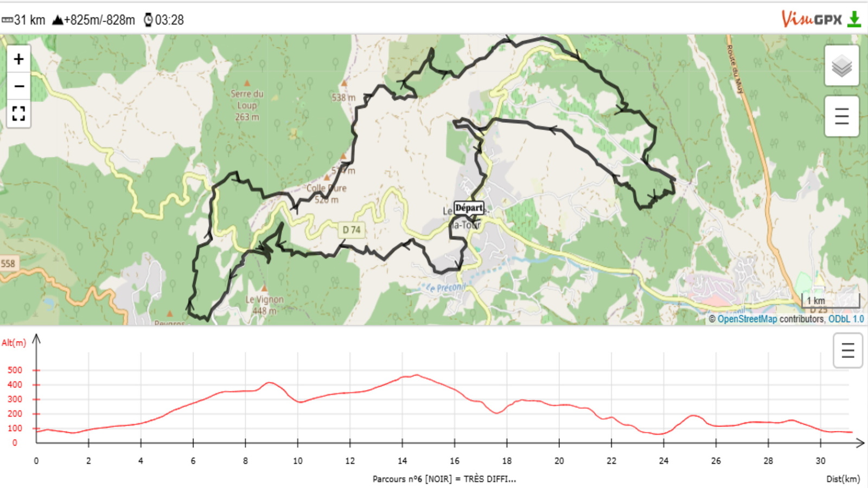
Task: Click the Serre du Loup peak marker
Action: pyautogui.click(x=247, y=84)
